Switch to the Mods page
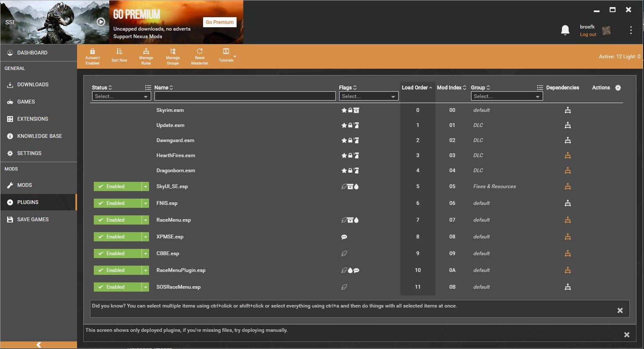Image resolution: width=644 pixels, height=349 pixels. pos(39,185)
